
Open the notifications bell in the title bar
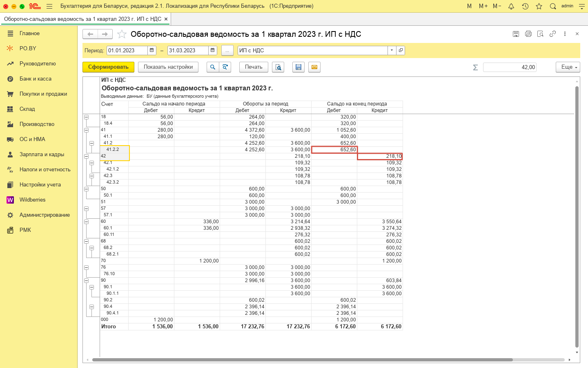tap(511, 6)
